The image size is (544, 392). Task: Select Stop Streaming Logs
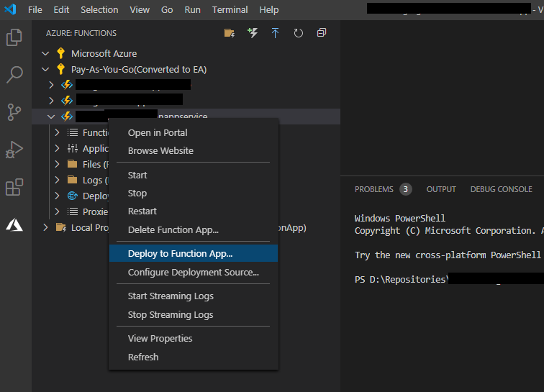tap(194, 314)
